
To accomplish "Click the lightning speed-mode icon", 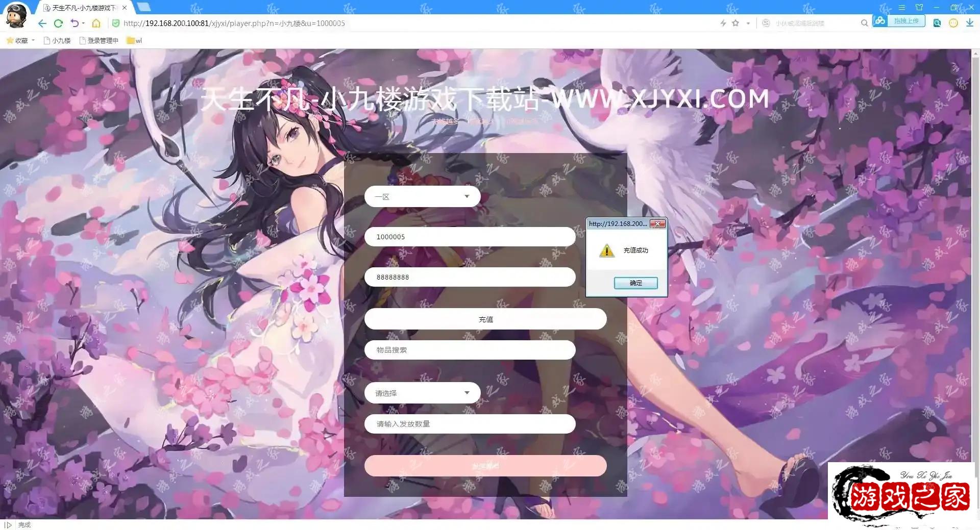I will (x=723, y=23).
